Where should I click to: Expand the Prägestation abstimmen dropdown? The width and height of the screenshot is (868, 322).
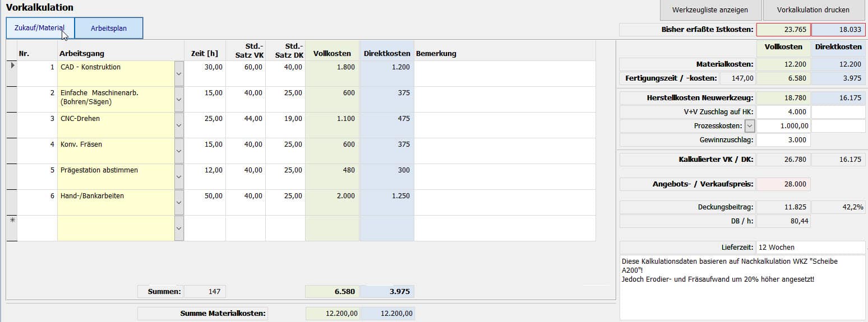[179, 177]
